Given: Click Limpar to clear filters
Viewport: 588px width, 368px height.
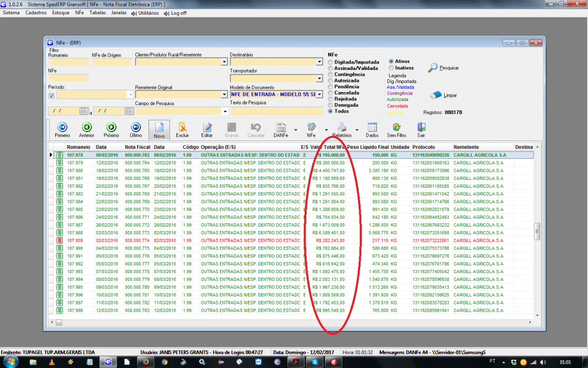Looking at the screenshot, I should (x=443, y=95).
